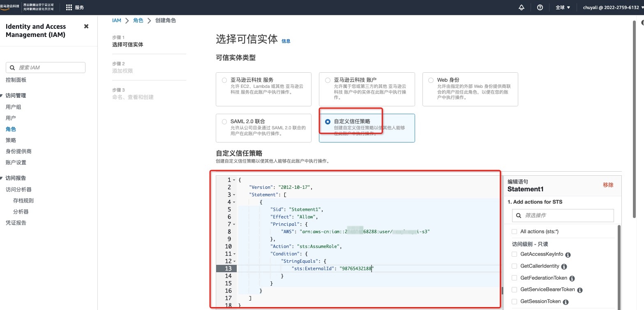The height and width of the screenshot is (310, 644).
Task: Click the IAM breadcrumb link
Action: tap(117, 21)
